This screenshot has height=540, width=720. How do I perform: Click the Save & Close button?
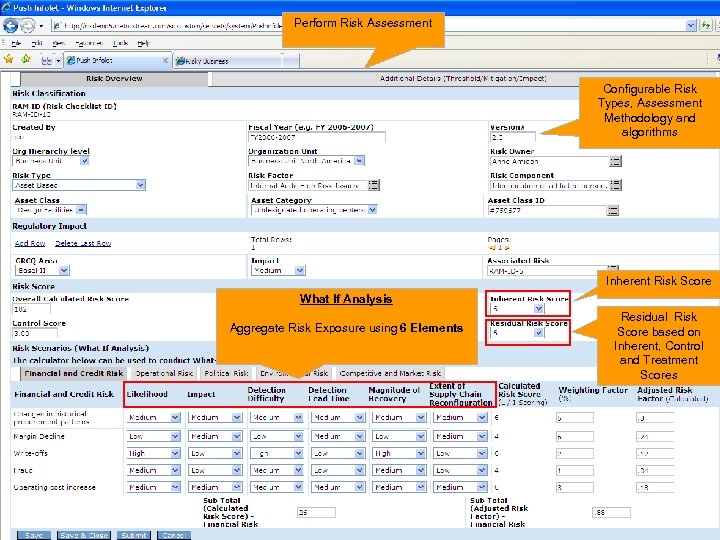click(x=84, y=535)
